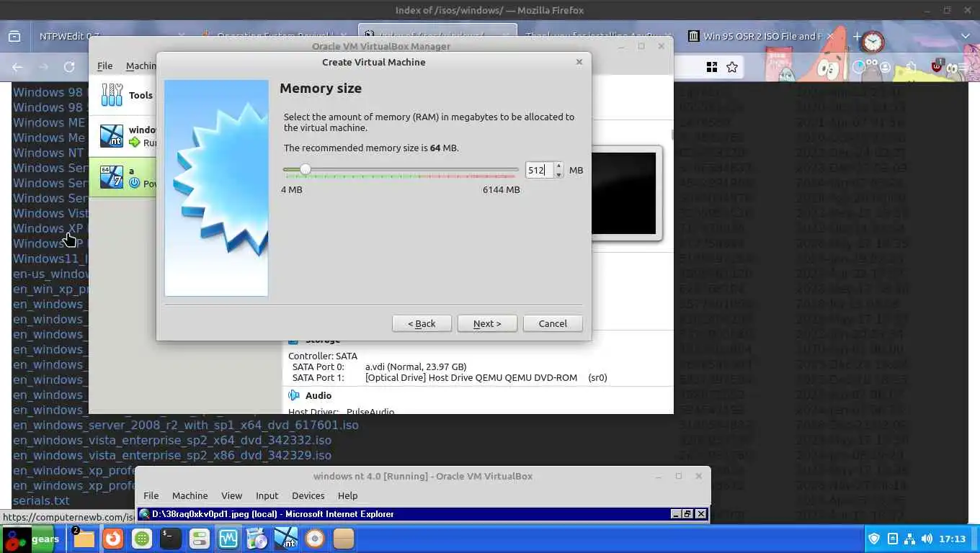Increase memory with the spinbox up arrow
The image size is (980, 553).
pos(559,166)
